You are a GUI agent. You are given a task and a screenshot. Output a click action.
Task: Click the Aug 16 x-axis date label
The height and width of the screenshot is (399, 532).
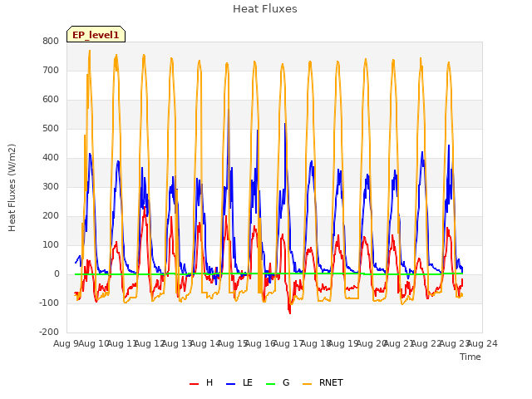260,343
